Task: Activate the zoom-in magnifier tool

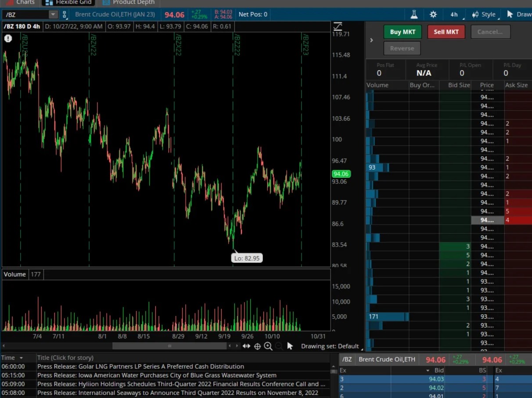Action: 268,346
